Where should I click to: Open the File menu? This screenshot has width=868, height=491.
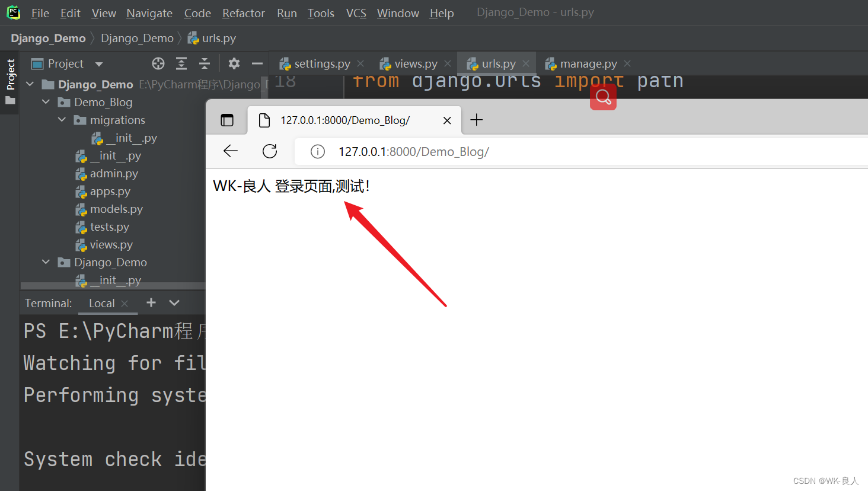pyautogui.click(x=40, y=13)
